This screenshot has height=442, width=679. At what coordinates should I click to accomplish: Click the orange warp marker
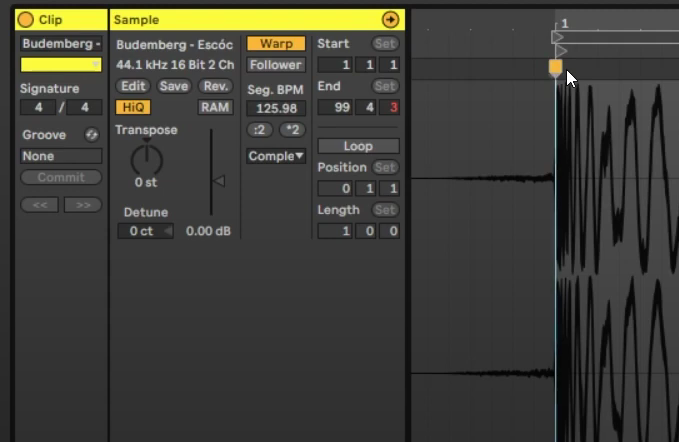(x=555, y=68)
